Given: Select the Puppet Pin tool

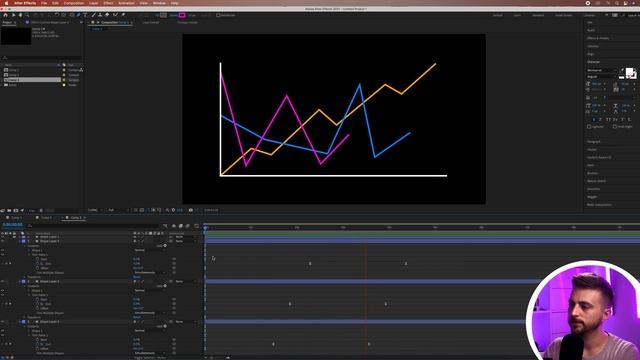Looking at the screenshot, I should coord(123,15).
